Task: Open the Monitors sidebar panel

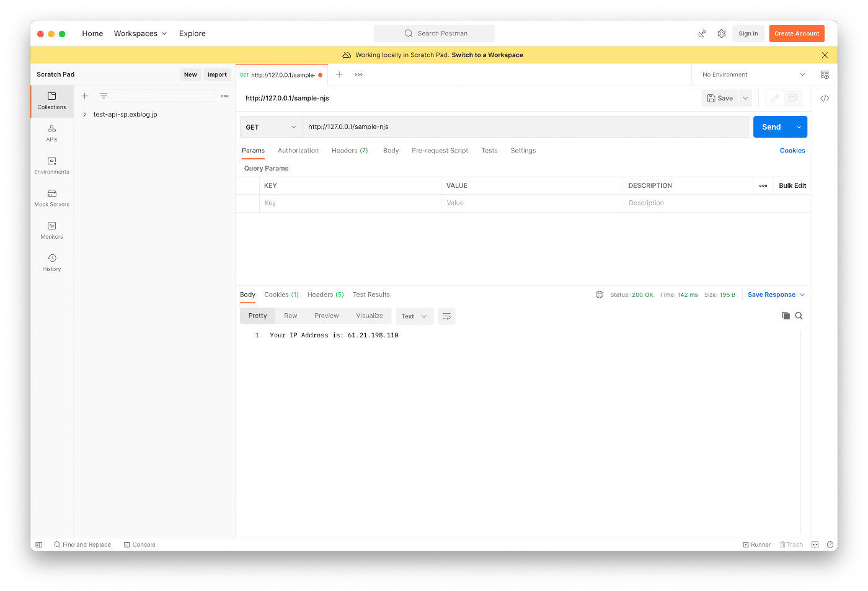Action: 52,230
